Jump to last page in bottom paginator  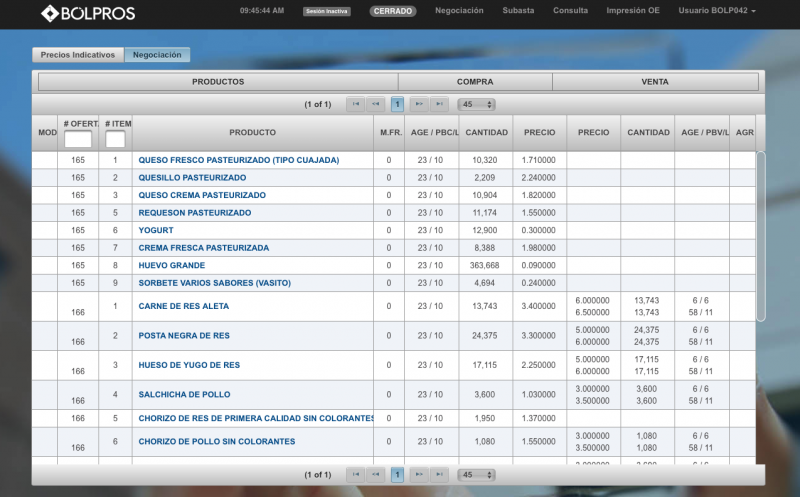click(x=440, y=474)
